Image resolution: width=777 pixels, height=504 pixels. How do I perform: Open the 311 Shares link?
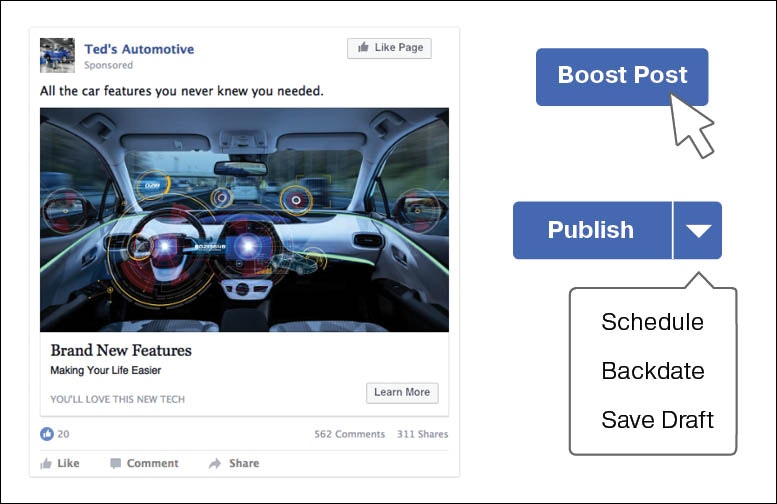point(422,434)
